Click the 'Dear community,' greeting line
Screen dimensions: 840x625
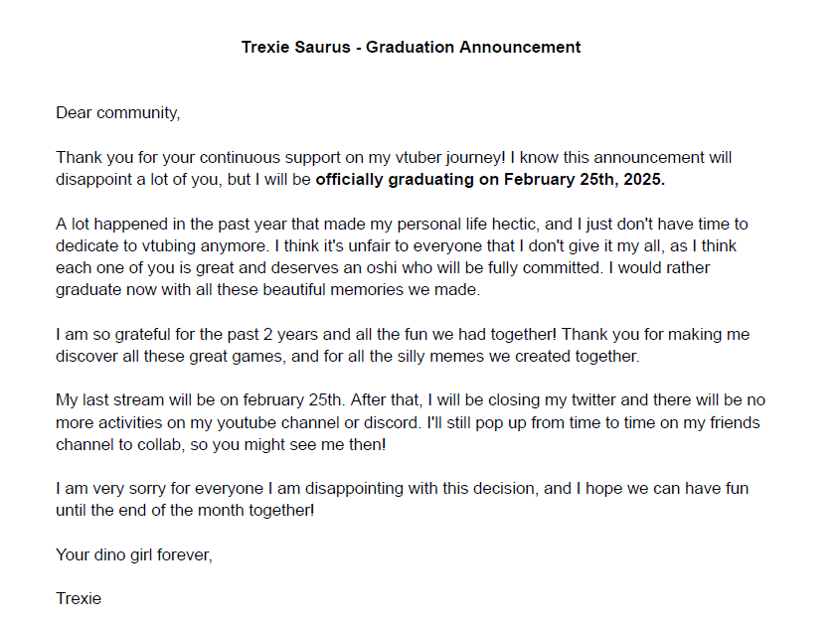pyautogui.click(x=118, y=113)
